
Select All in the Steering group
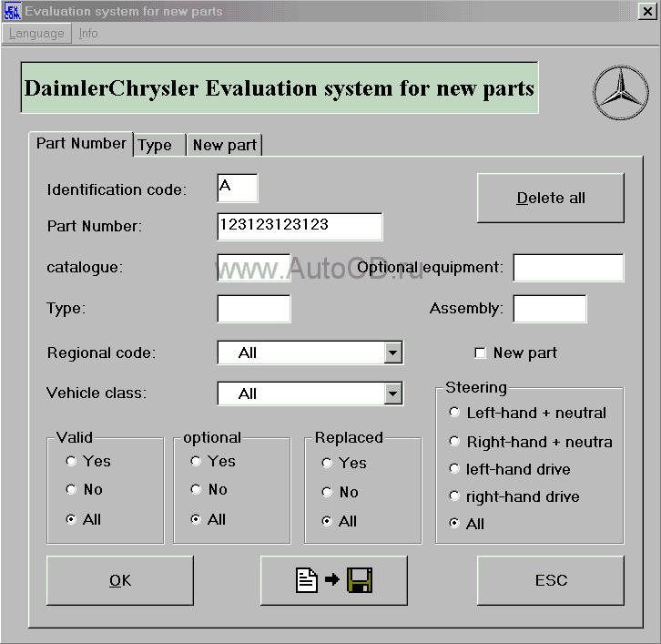(x=454, y=524)
